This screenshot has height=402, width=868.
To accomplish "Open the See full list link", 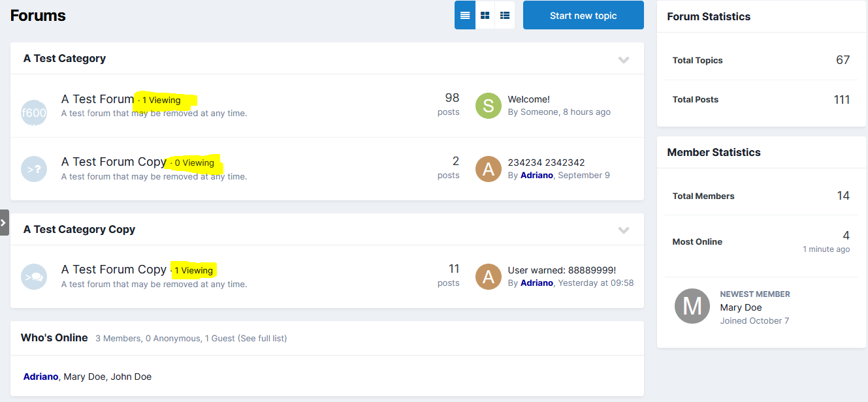I will pyautogui.click(x=262, y=338).
